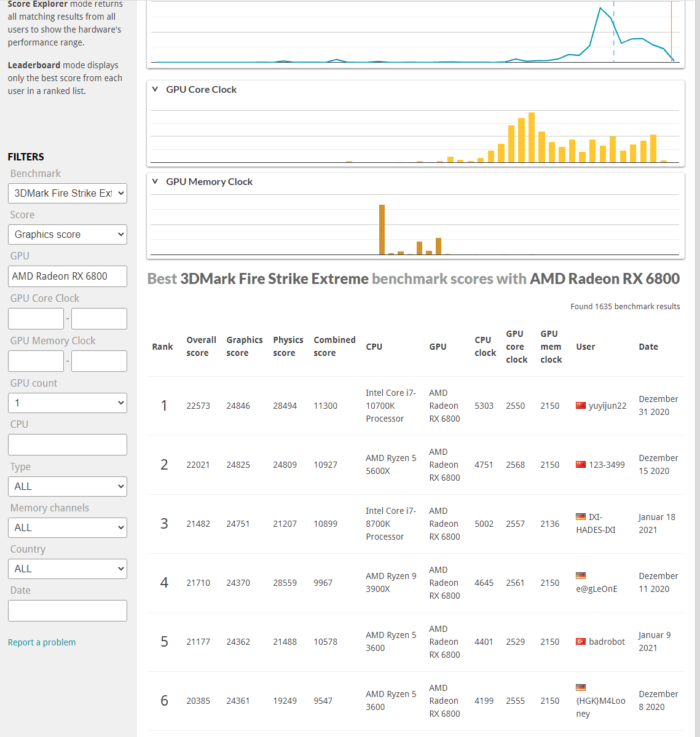The height and width of the screenshot is (737, 700).
Task: Collapse the GPU Memory Clock chart chevron
Action: [155, 181]
